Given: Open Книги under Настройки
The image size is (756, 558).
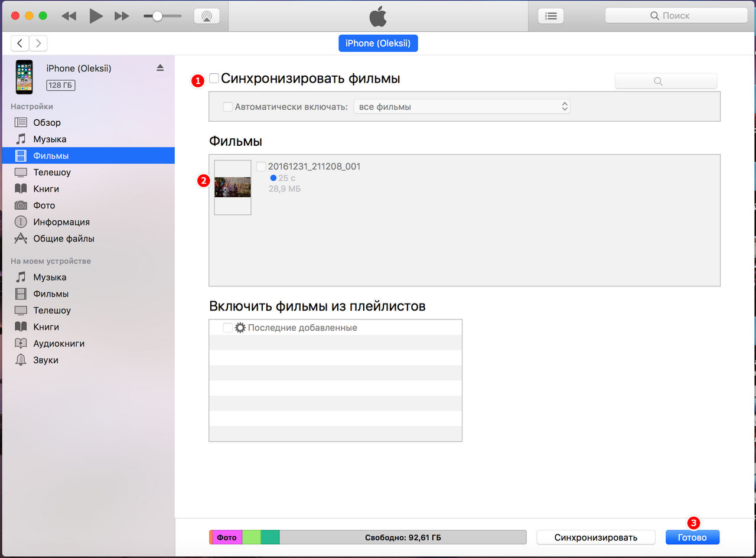Looking at the screenshot, I should tap(87, 189).
